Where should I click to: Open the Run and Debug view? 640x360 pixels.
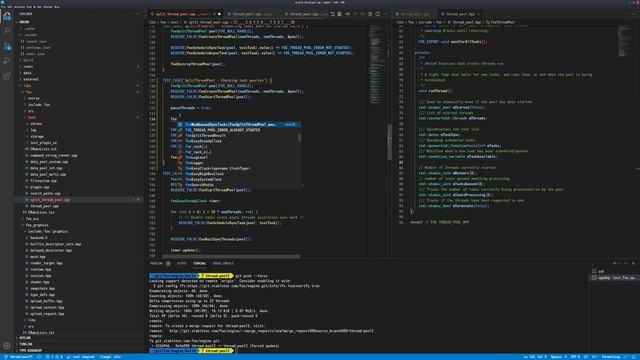[x=7, y=61]
